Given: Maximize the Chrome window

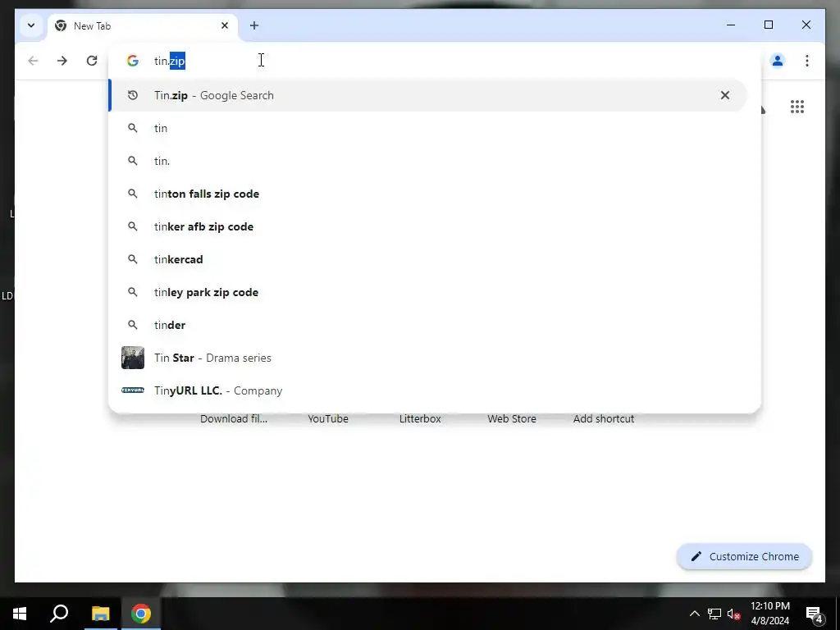Looking at the screenshot, I should (x=768, y=25).
